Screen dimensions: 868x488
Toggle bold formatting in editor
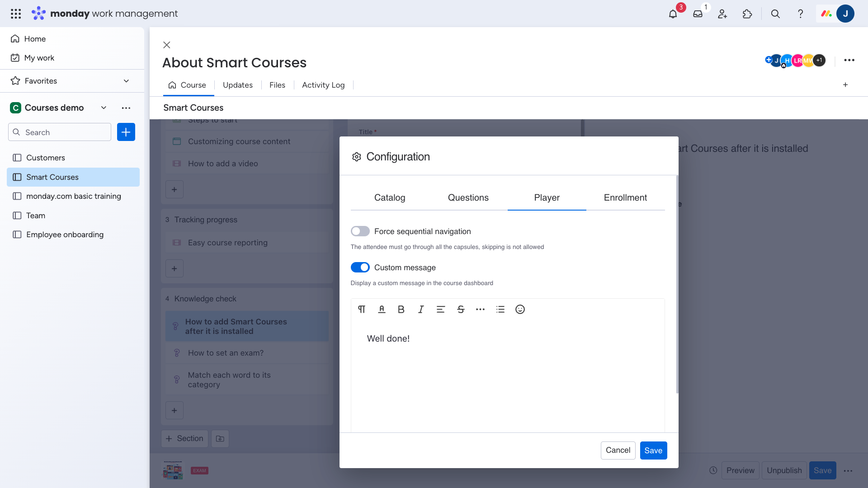pos(401,310)
